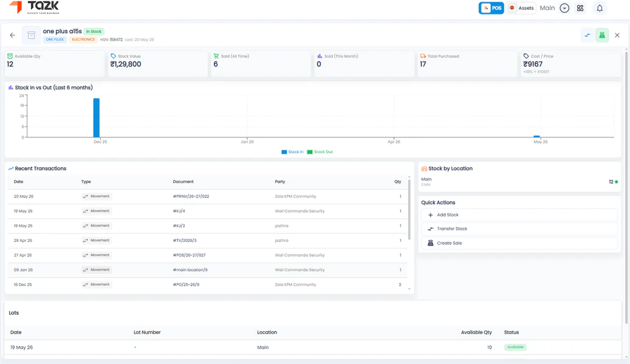Image resolution: width=630 pixels, height=364 pixels.
Task: Click the Stock Value tag icon
Action: coord(113,56)
